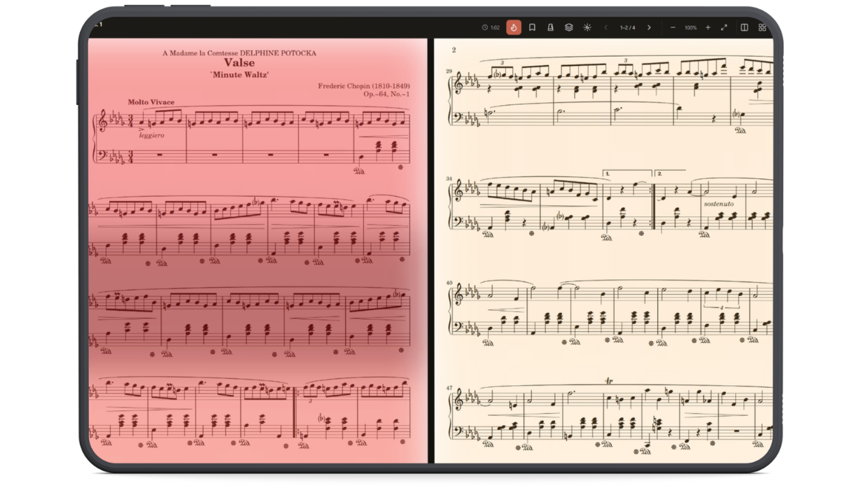Enter fullscreen with the expand arrows icon
This screenshot has width=868, height=488.
(x=724, y=27)
